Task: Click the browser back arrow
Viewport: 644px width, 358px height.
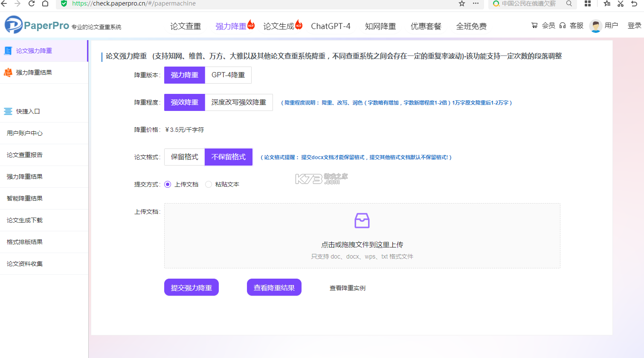Action: 4,3
